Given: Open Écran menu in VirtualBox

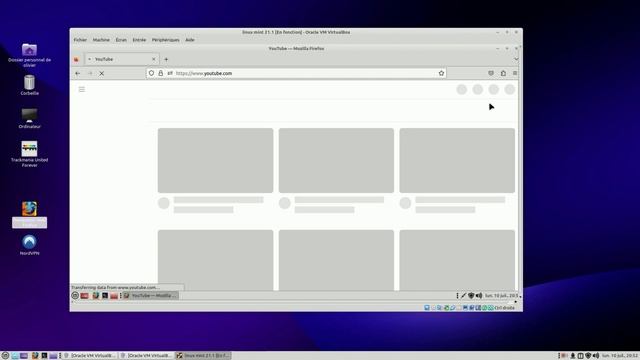Looking at the screenshot, I should point(121,40).
